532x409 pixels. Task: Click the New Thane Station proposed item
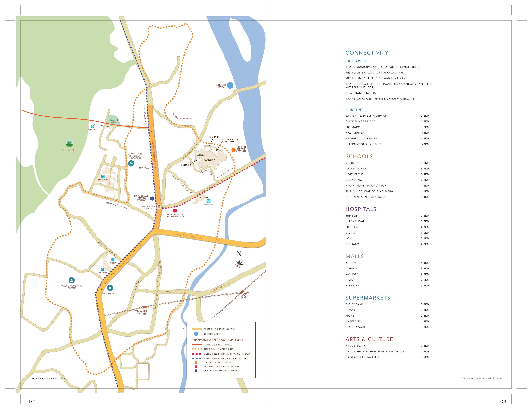(x=361, y=93)
